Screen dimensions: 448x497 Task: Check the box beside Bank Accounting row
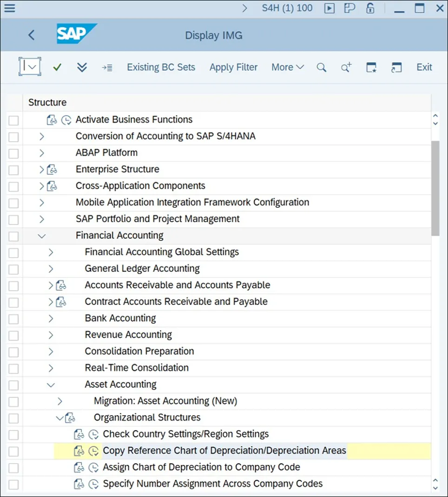pos(13,319)
